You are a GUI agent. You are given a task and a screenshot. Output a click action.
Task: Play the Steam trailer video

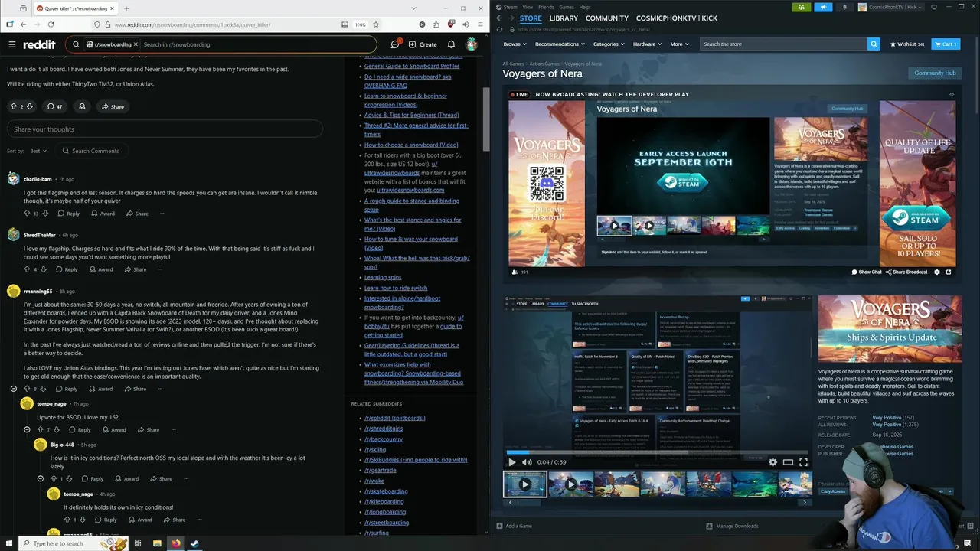[511, 462]
